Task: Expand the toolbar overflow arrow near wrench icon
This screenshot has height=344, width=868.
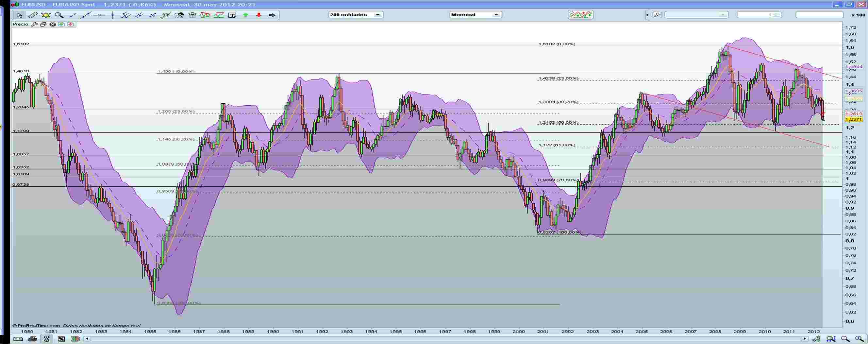Action: pos(648,14)
